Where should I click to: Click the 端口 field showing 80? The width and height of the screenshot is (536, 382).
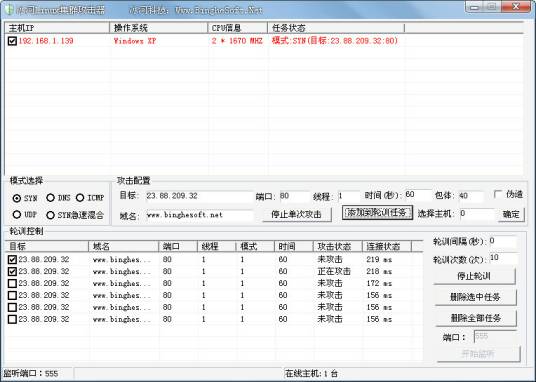[x=294, y=196]
